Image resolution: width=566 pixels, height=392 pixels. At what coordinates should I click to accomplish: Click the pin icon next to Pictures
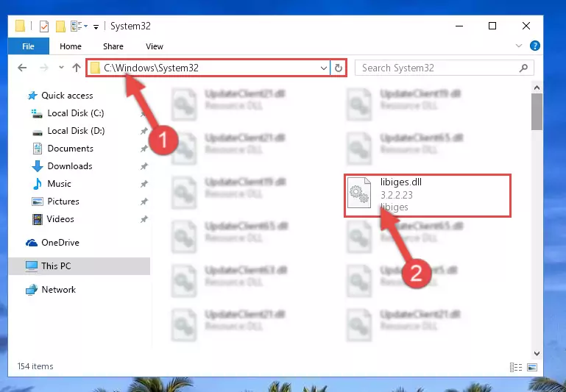pyautogui.click(x=144, y=202)
